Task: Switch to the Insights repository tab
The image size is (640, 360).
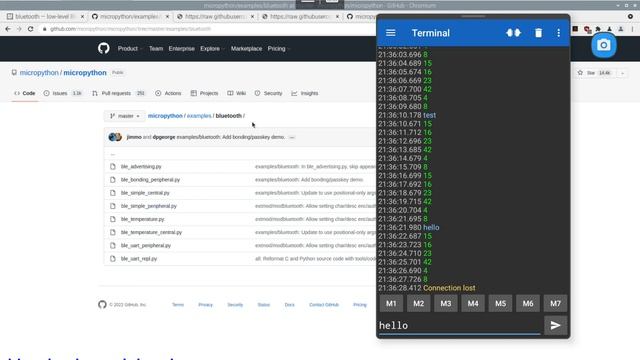Action: tap(304, 93)
